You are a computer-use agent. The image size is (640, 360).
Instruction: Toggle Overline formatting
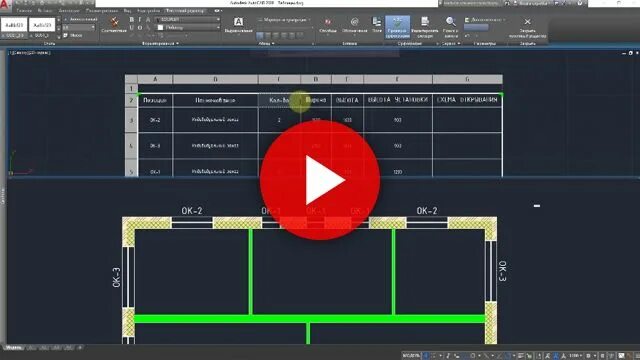[140, 28]
